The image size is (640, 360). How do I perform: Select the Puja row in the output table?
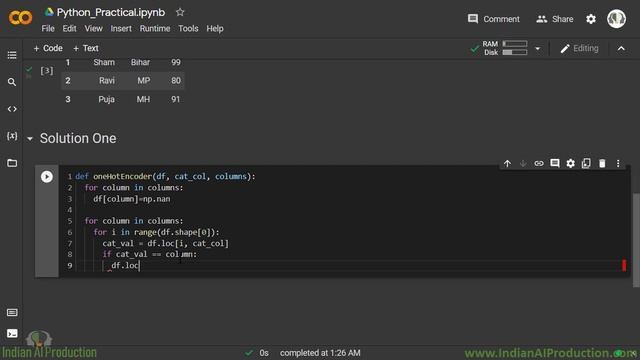click(122, 100)
